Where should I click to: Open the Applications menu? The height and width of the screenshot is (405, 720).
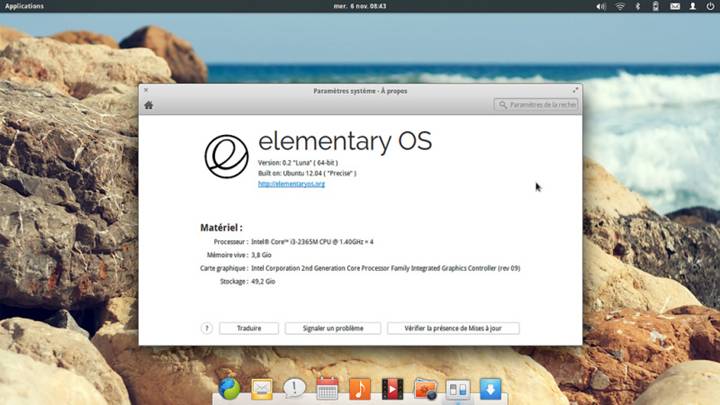pos(24,6)
